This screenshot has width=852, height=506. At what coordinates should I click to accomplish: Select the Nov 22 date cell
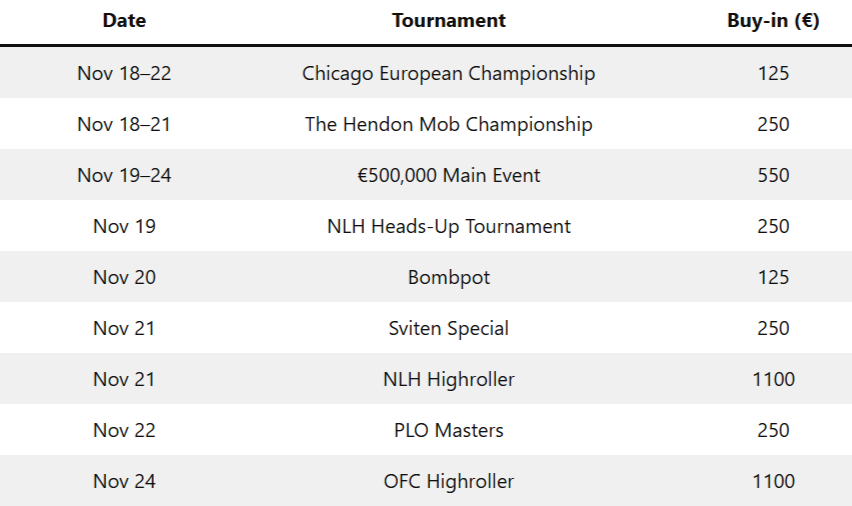click(x=124, y=430)
